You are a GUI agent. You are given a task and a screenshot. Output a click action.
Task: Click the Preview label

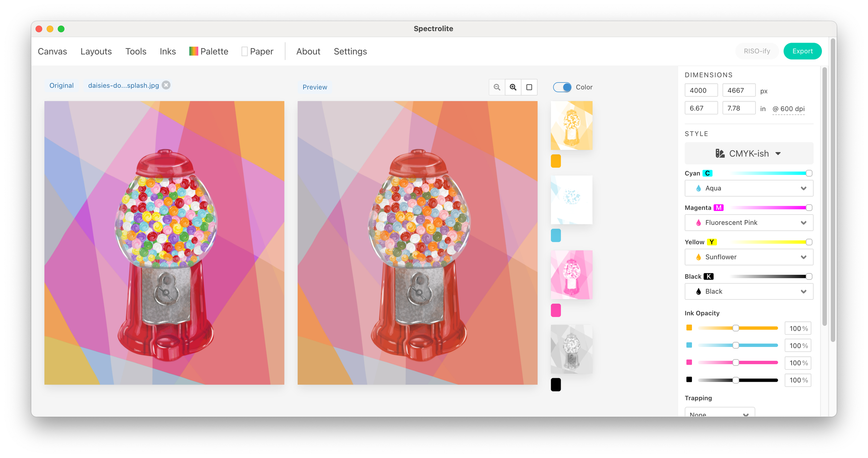click(315, 87)
